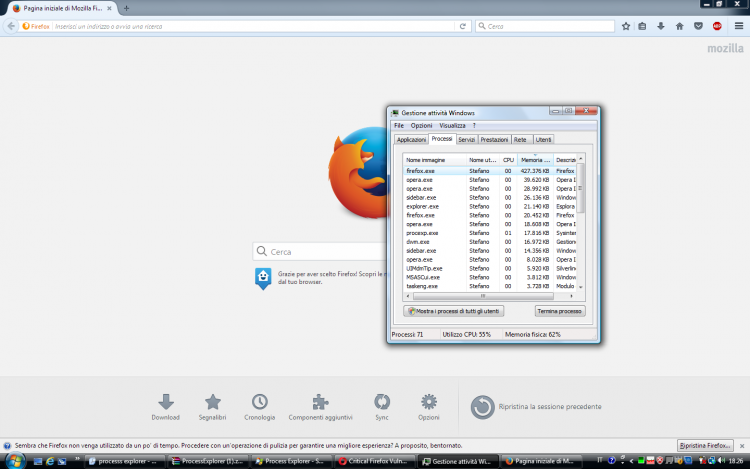
Task: Click the Termina processo button
Action: coord(559,311)
